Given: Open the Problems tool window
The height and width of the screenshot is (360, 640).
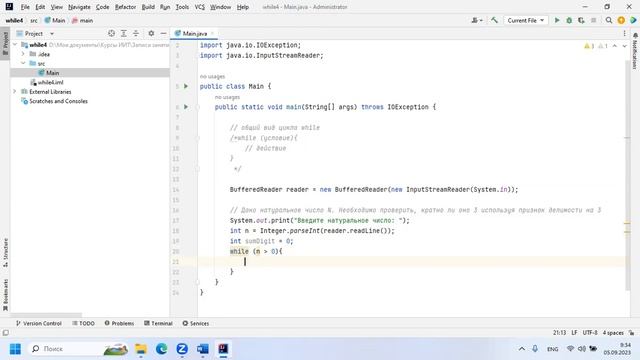Looking at the screenshot, I should point(119,323).
